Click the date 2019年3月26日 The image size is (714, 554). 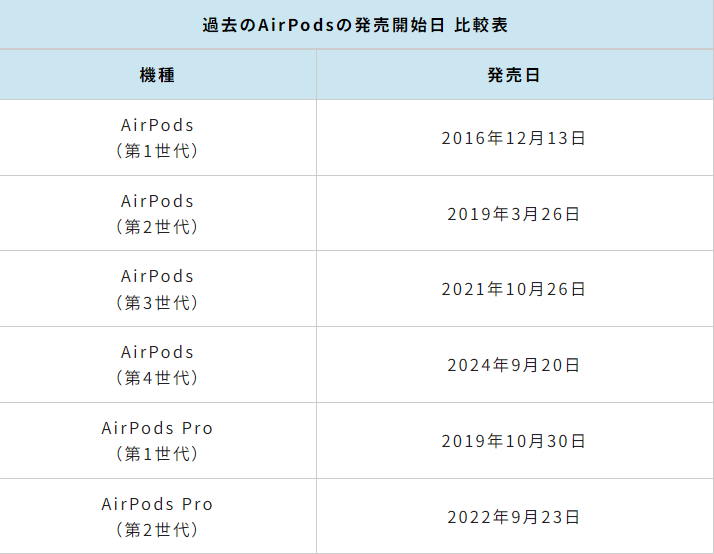click(514, 214)
